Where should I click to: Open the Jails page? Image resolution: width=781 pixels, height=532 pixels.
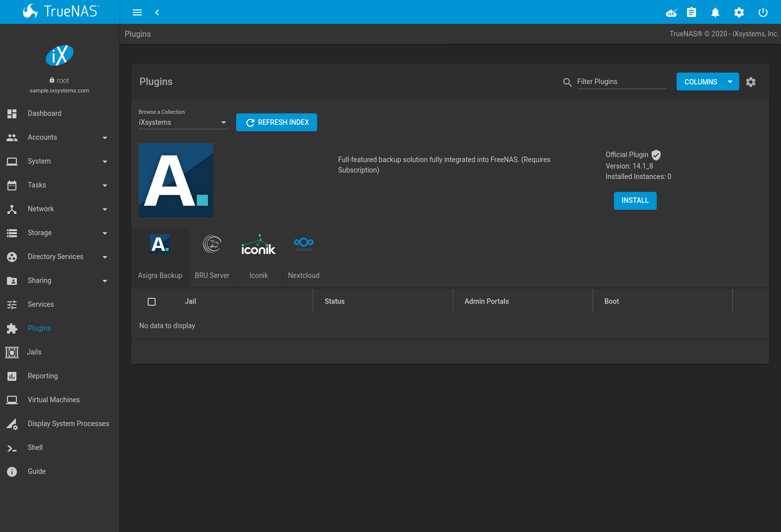[x=34, y=352]
